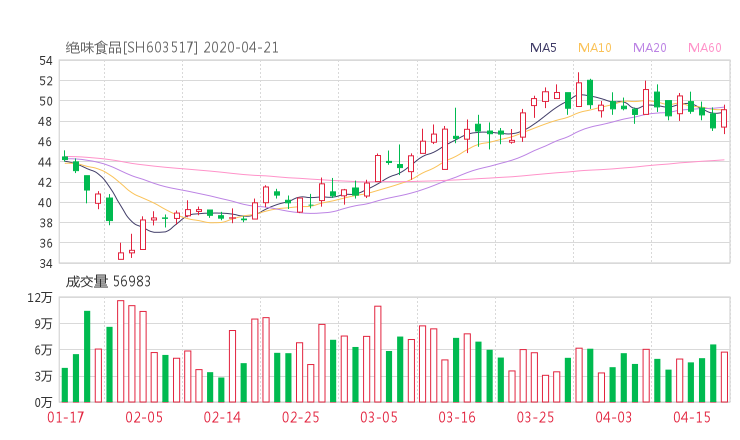Image resolution: width=740 pixels, height=440 pixels.
Task: Click the first green volume bar above 01-17
Action: (65, 385)
